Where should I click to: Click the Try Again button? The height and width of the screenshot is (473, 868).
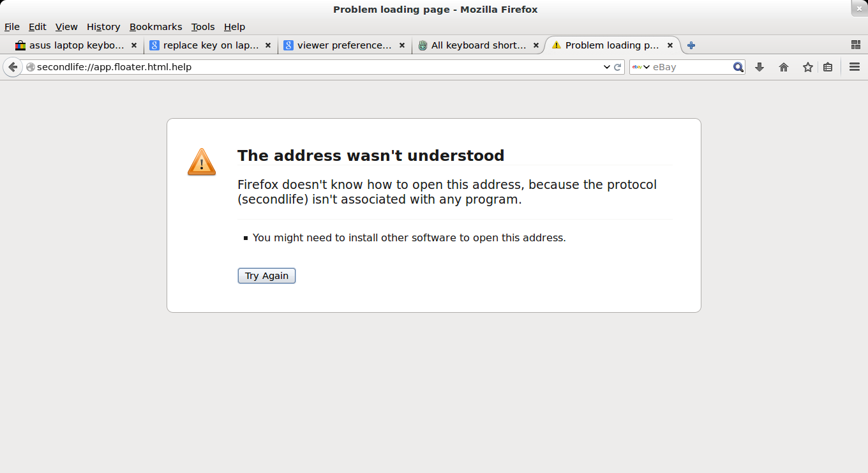(x=267, y=276)
